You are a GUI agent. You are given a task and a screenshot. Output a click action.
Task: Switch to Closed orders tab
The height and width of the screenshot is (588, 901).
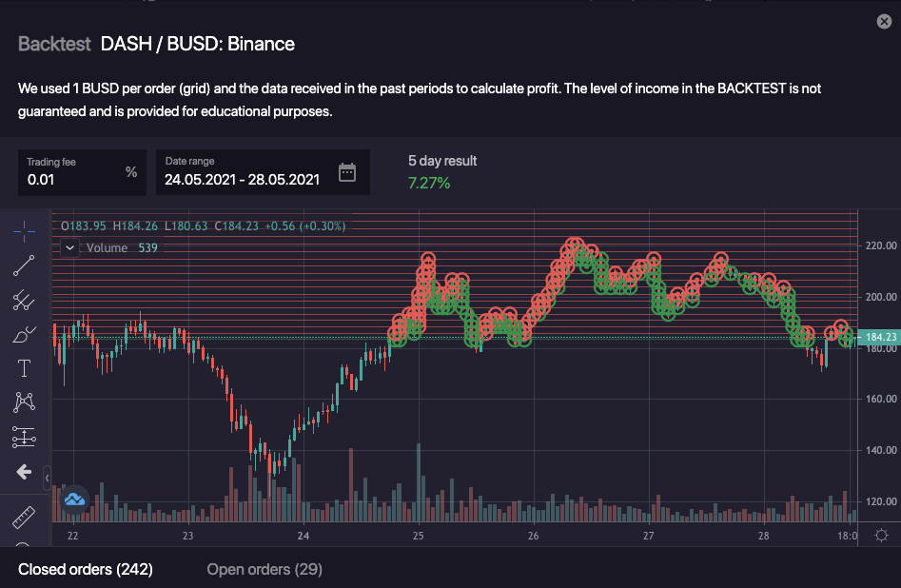[86, 569]
